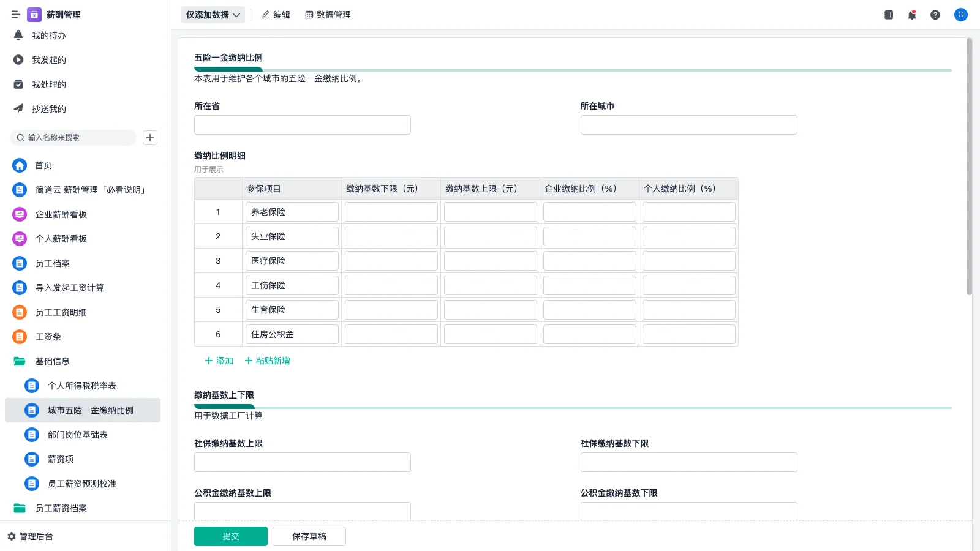Open 我的待办 in the sidebar
980x551 pixels.
48,36
